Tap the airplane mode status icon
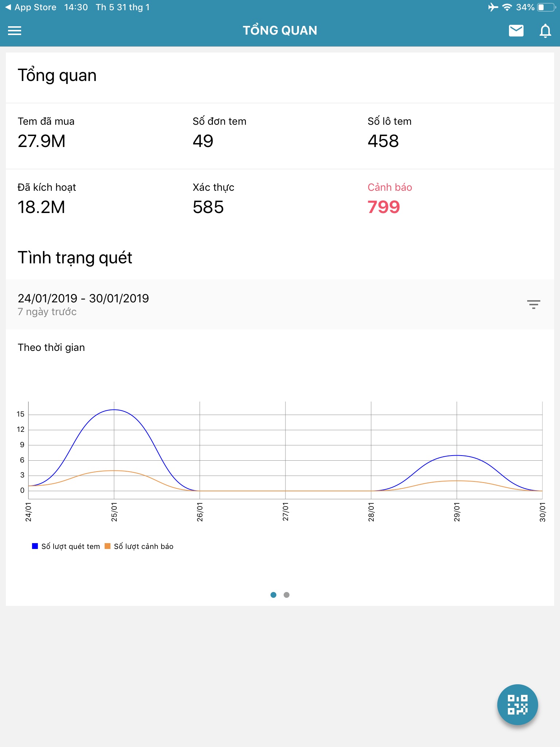The height and width of the screenshot is (747, 560). (x=493, y=7)
